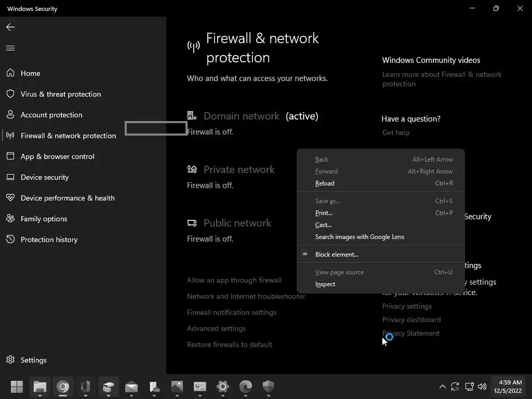Viewport: 532px width, 399px height.
Task: Open the clock showing 4:59 AM
Action: click(508, 387)
